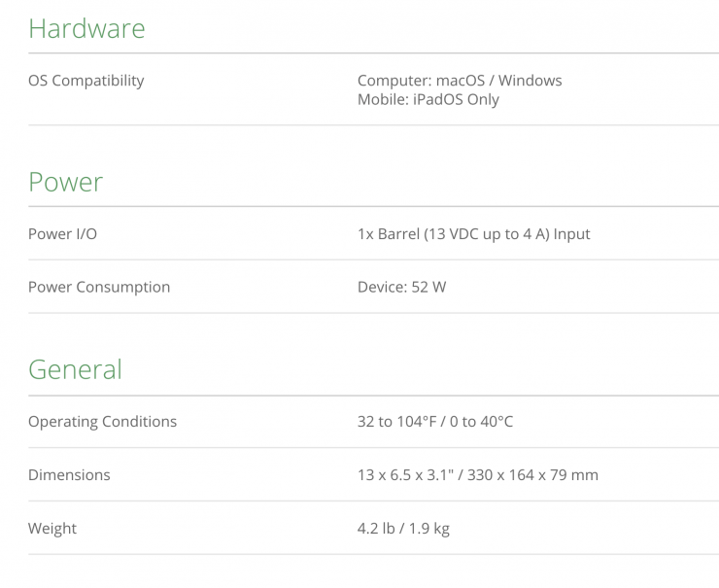Viewport: 719px width, 588px height.
Task: Select the Dimensions label
Action: (69, 475)
